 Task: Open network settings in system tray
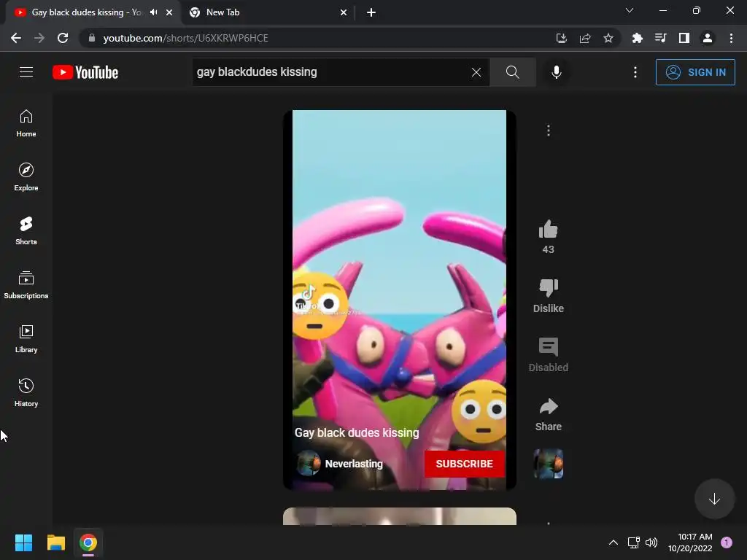click(x=634, y=542)
